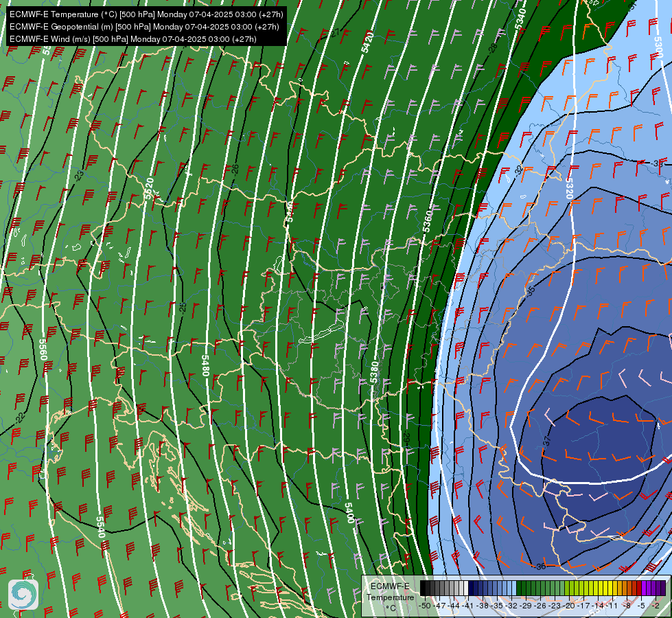Screen dimensions: 672x618
Task: Click the swirl logo icon in the corner
Action: [x=23, y=595]
